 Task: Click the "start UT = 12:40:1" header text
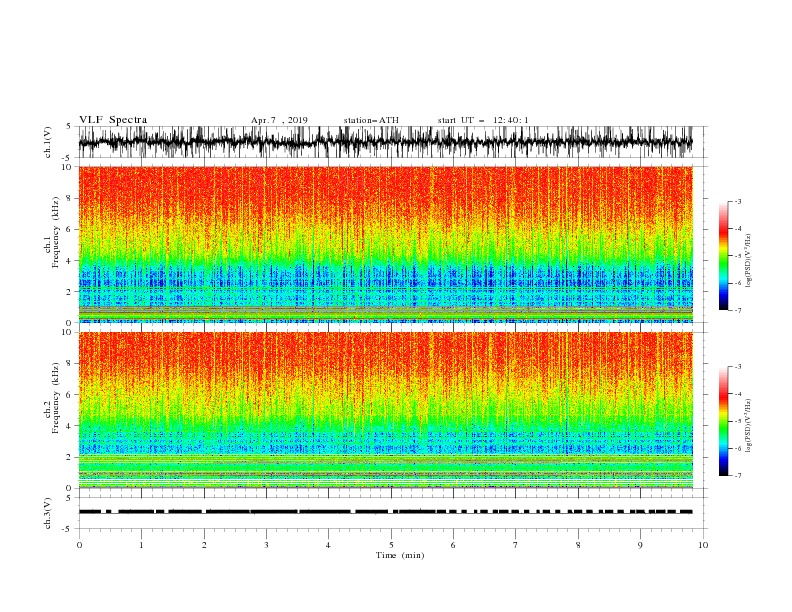pos(483,120)
